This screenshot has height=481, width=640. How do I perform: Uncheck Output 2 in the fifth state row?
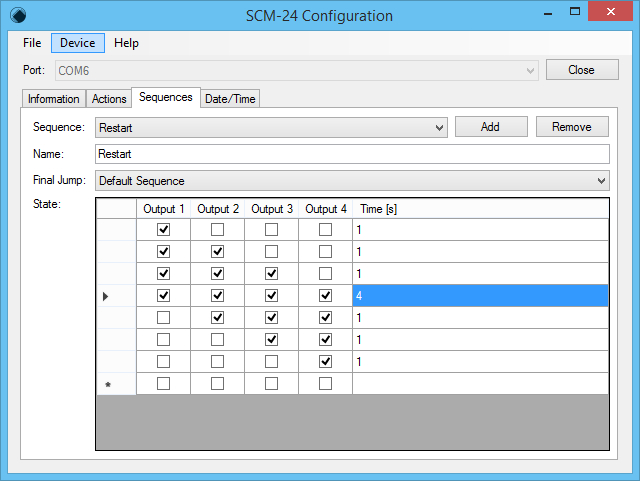pyautogui.click(x=217, y=318)
